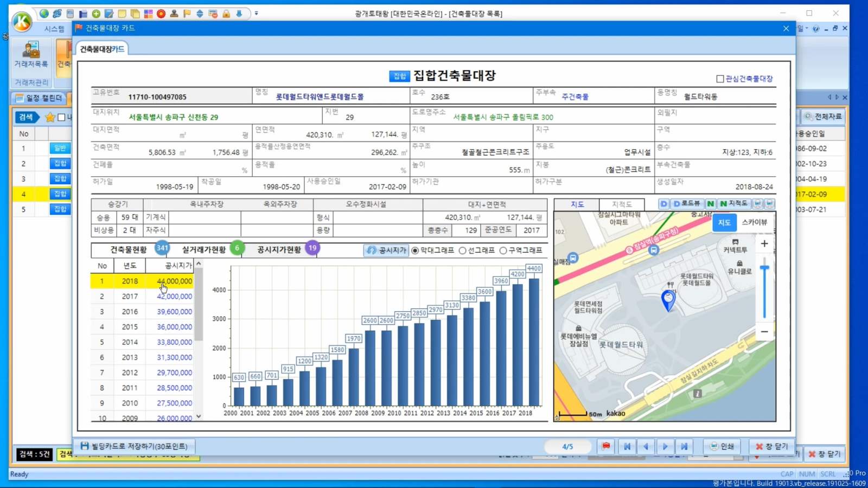This screenshot has width=868, height=488.
Task: Click the green plus icon in quick toolbar
Action: click(x=96, y=14)
